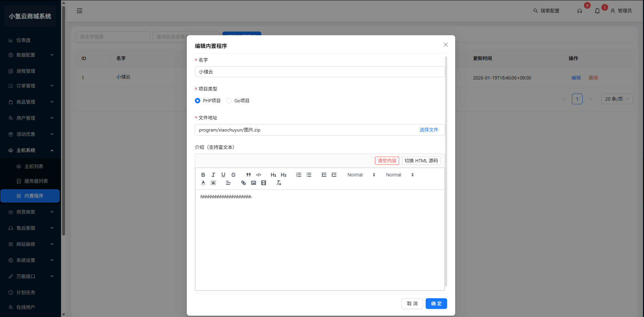Insert a blockquote
The width and height of the screenshot is (644, 317).
(x=248, y=175)
